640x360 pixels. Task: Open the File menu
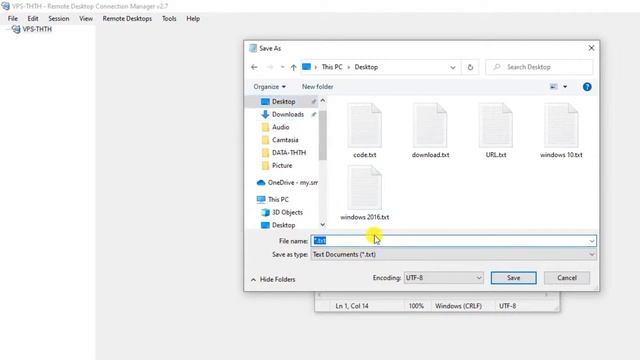(x=13, y=18)
